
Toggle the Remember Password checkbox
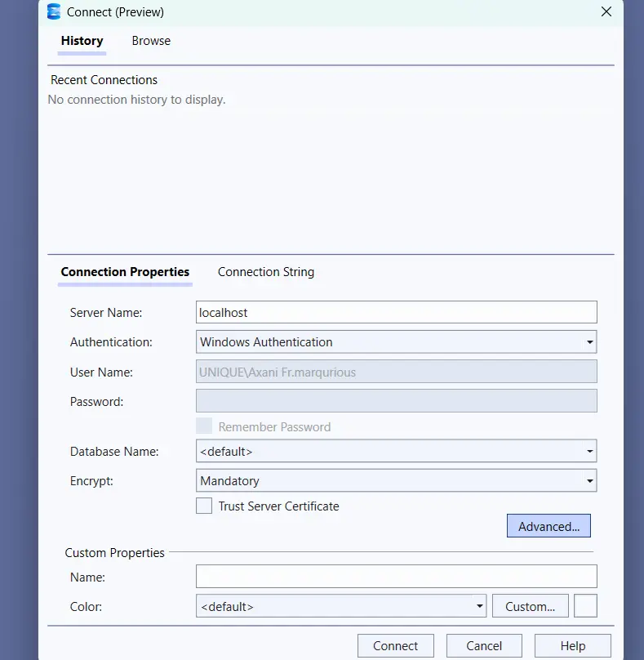[204, 426]
